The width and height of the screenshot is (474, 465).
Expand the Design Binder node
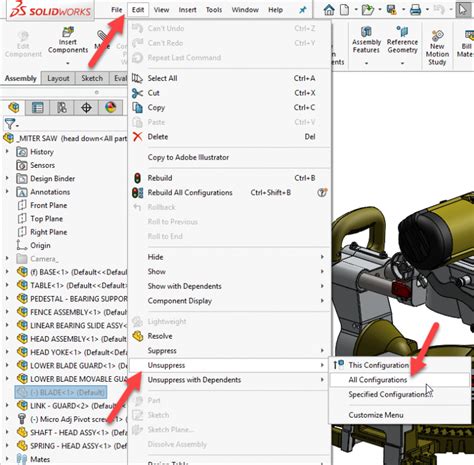tap(7, 178)
